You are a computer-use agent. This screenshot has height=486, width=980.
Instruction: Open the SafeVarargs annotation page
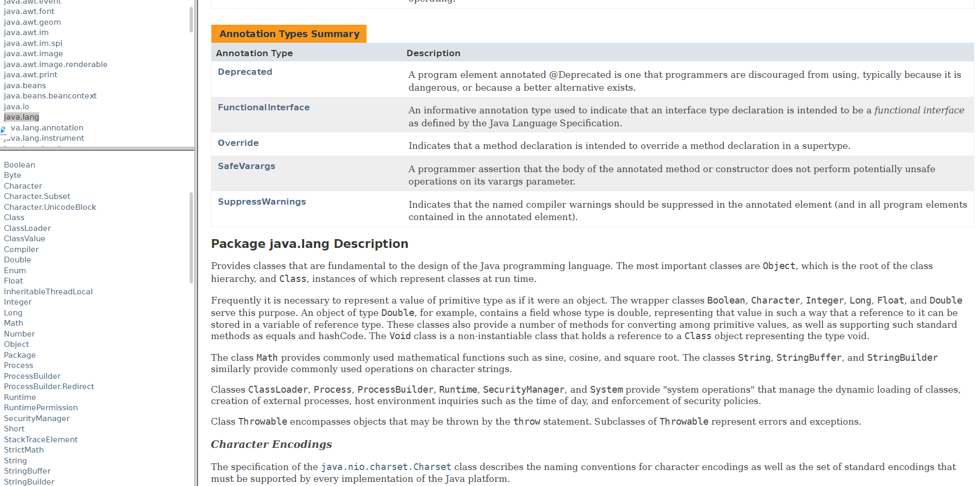(246, 166)
